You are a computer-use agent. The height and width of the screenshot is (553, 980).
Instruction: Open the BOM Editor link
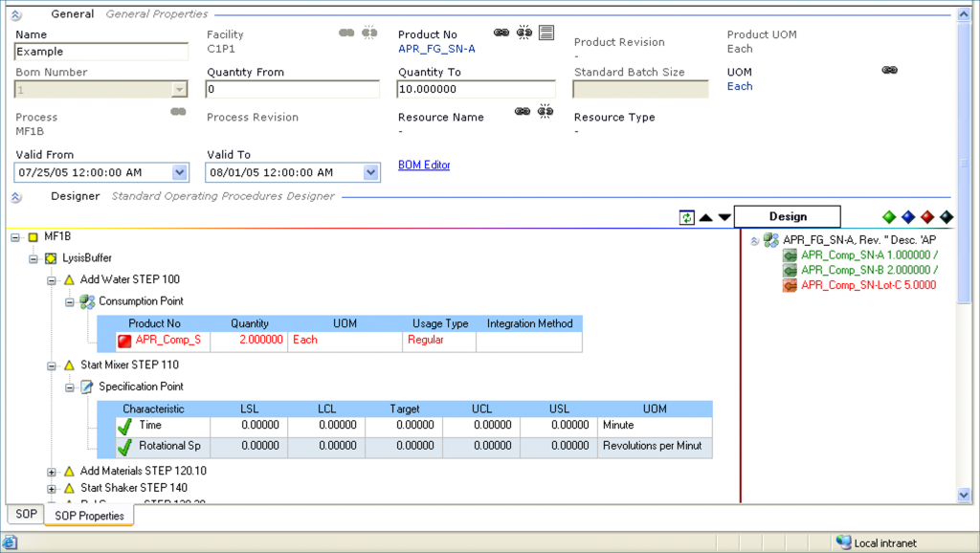pos(424,166)
